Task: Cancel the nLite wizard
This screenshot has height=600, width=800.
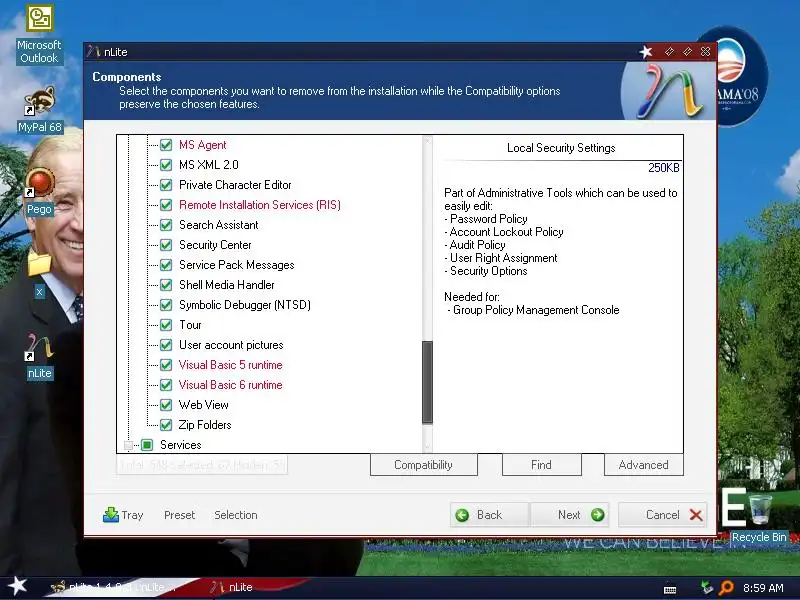Action: click(x=663, y=515)
